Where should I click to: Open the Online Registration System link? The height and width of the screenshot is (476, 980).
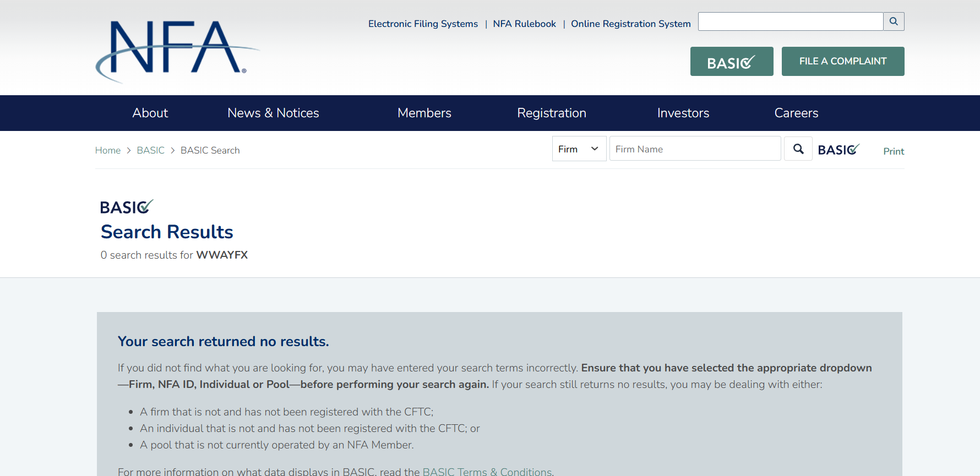631,24
